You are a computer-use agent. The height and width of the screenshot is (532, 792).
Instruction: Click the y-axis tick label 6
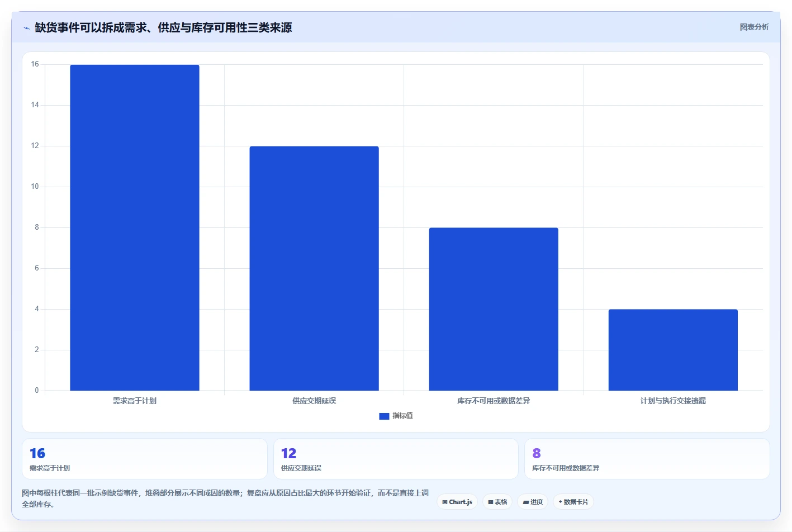click(x=37, y=268)
